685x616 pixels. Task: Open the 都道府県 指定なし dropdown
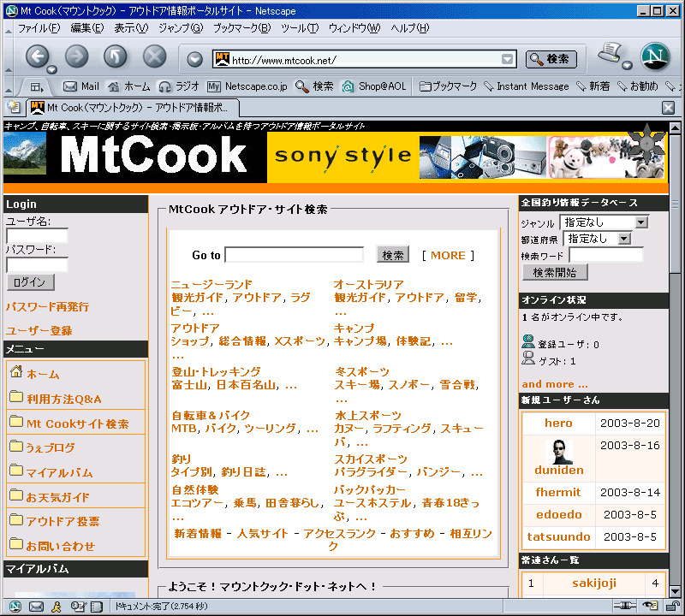[x=597, y=239]
